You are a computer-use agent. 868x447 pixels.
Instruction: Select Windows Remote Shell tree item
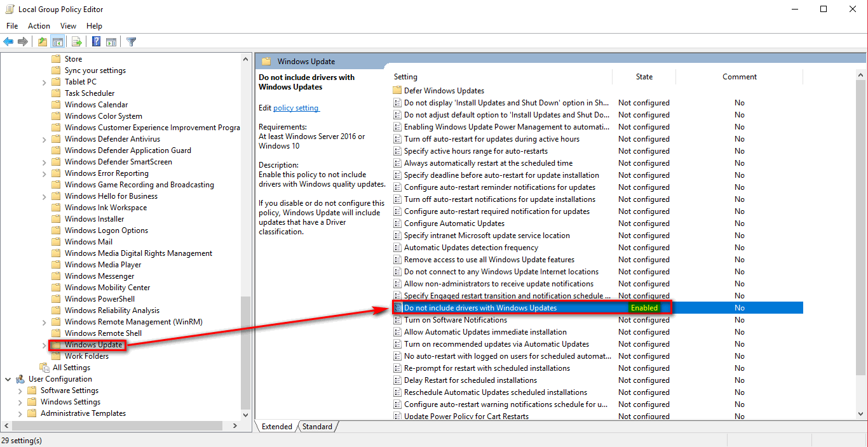pos(103,333)
